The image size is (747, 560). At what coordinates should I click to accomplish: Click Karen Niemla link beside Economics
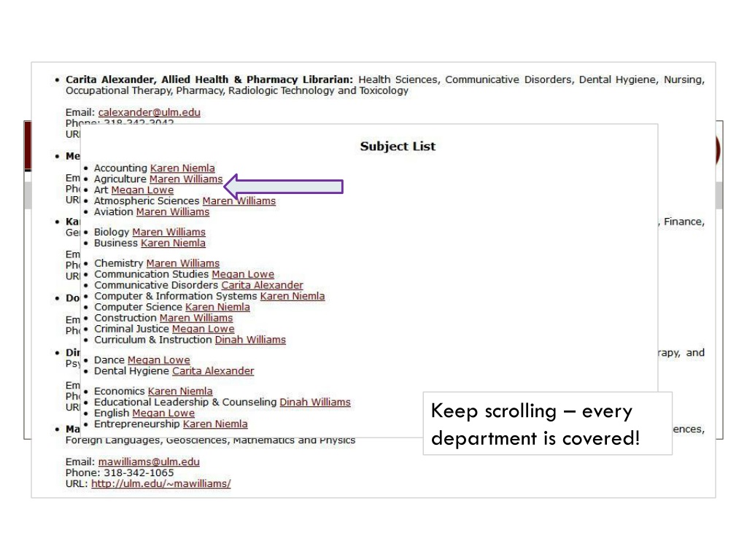tap(180, 391)
